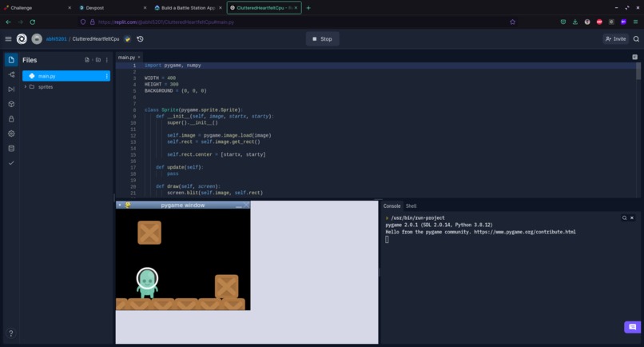This screenshot has height=347, width=644.
Task: Open the help question mark icon
Action: pyautogui.click(x=11, y=333)
